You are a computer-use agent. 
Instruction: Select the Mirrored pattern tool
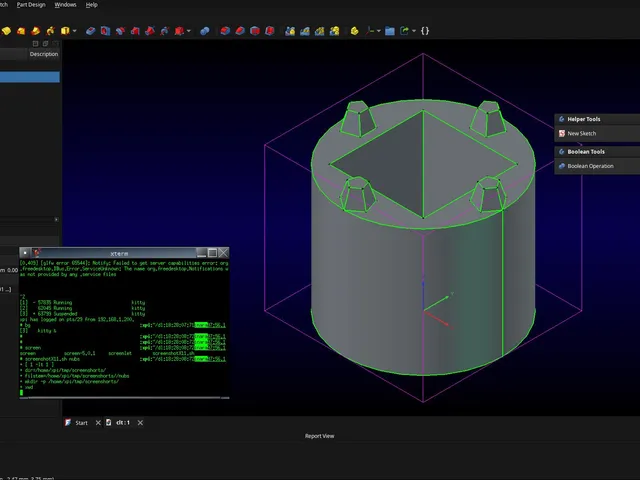click(290, 31)
